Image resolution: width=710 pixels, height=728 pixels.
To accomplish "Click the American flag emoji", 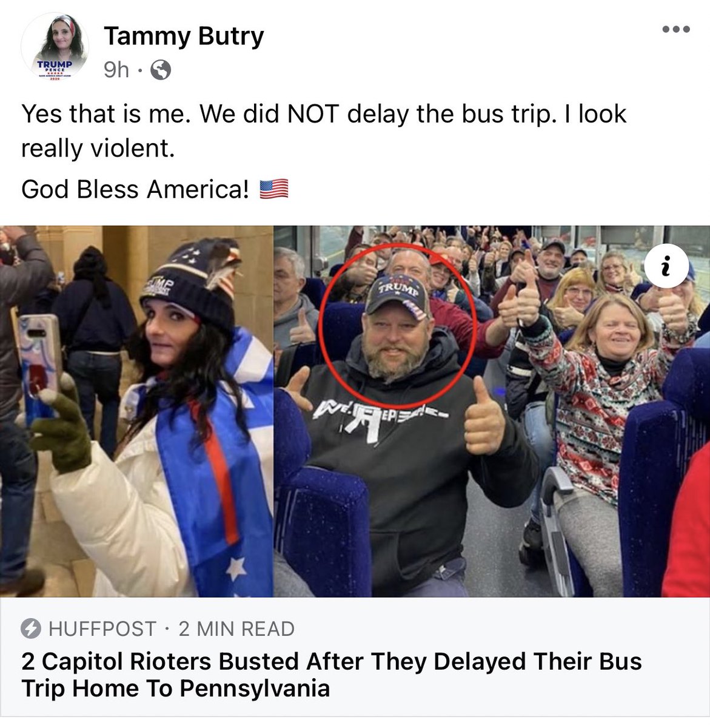I will pyautogui.click(x=274, y=190).
